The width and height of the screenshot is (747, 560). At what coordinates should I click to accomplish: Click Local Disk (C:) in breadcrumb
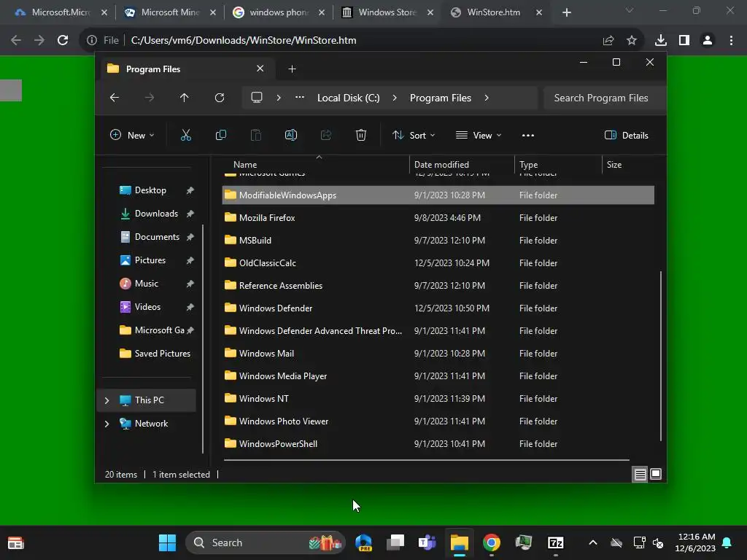[348, 98]
